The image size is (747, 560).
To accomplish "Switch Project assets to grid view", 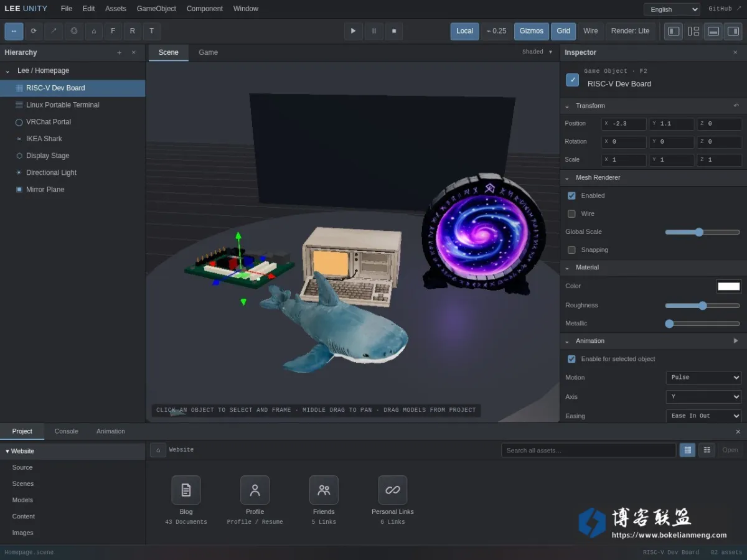I will 687,450.
